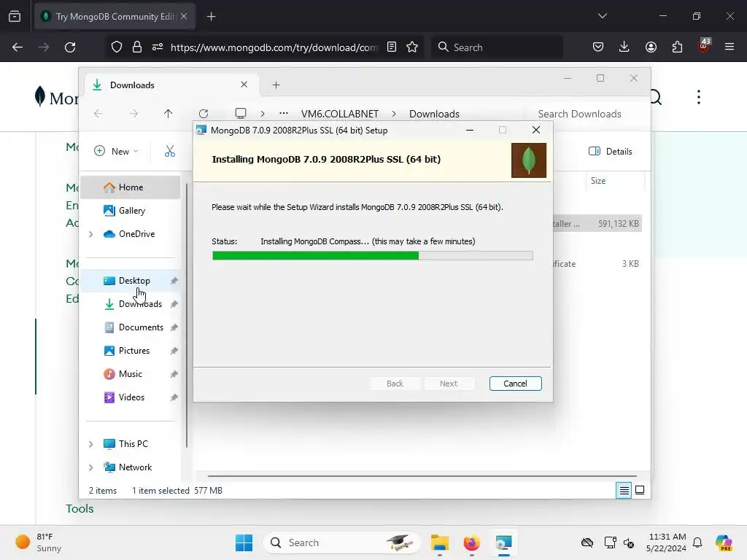Open the New item dropdown in Explorer

116,151
